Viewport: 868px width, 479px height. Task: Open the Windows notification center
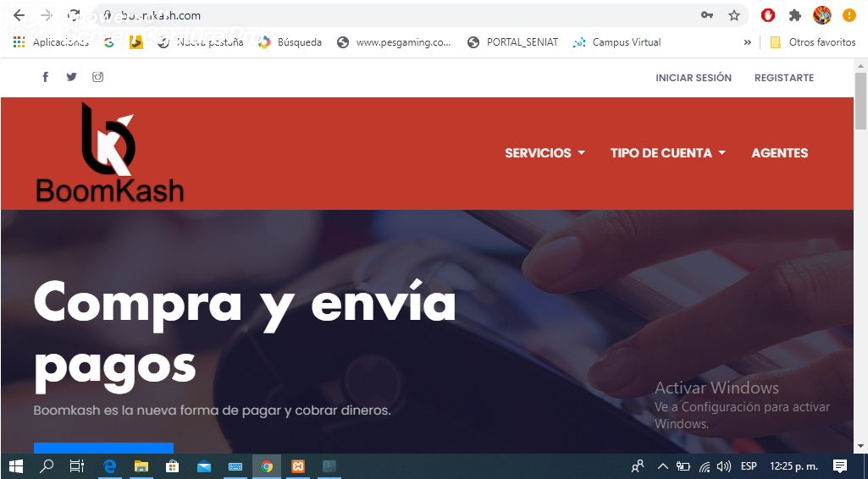(840, 466)
